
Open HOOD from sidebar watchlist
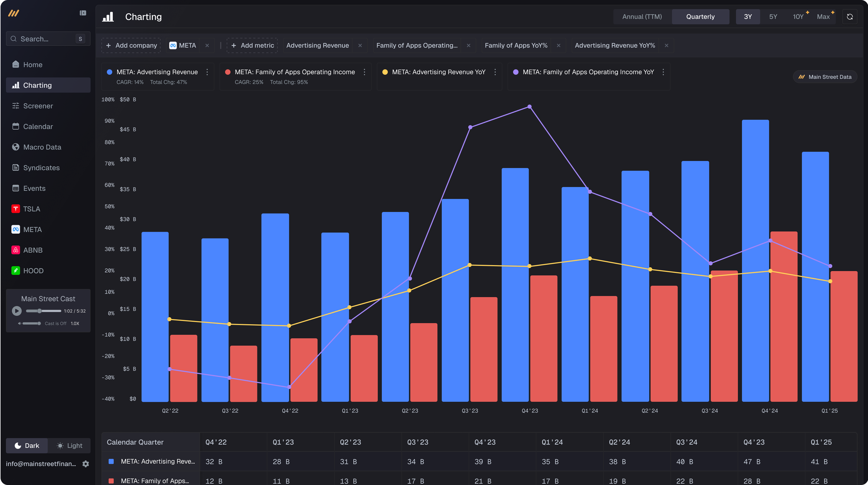coord(33,271)
